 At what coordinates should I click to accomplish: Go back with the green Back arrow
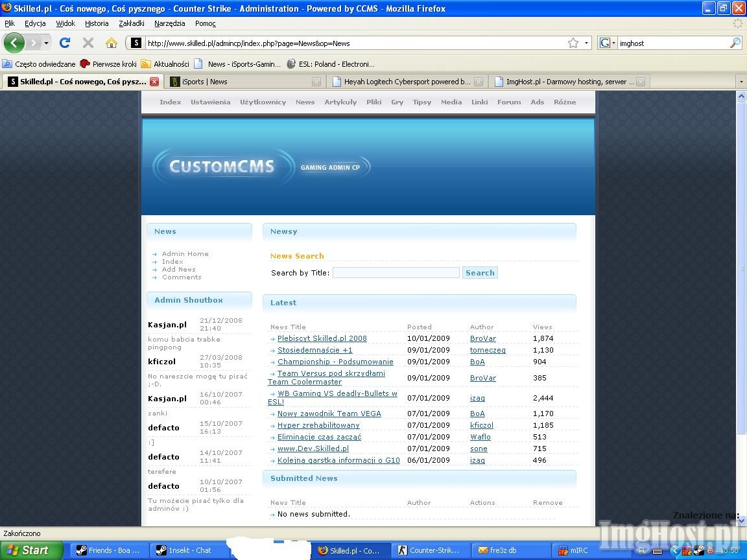point(14,43)
